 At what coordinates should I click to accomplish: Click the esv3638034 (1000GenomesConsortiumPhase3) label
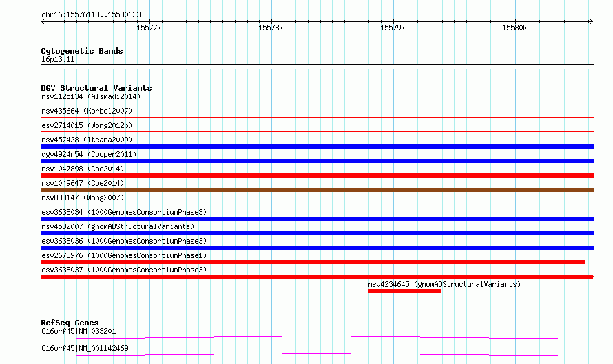pyautogui.click(x=124, y=212)
